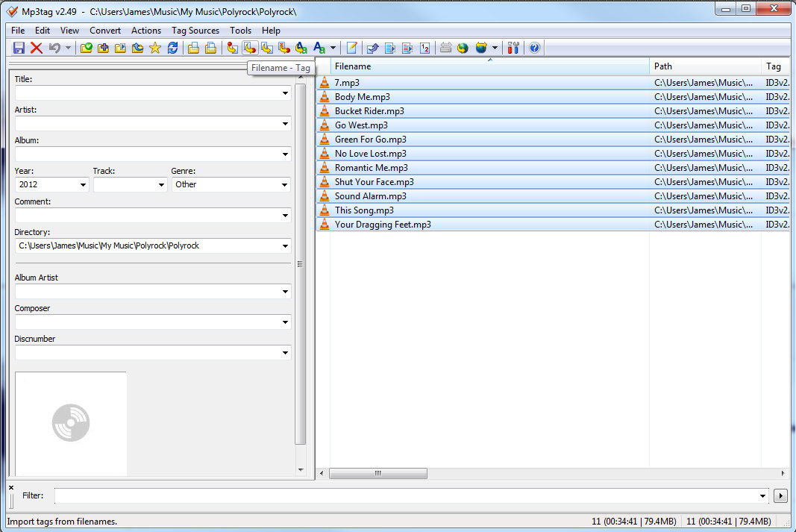The image size is (796, 532).
Task: Sort by the Tag column header
Action: (x=777, y=66)
